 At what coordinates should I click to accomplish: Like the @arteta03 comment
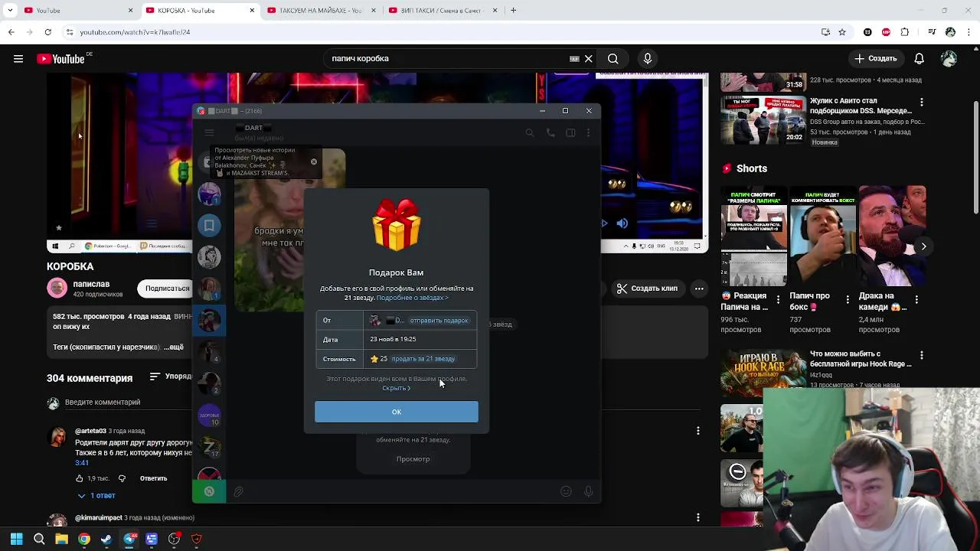[79, 479]
